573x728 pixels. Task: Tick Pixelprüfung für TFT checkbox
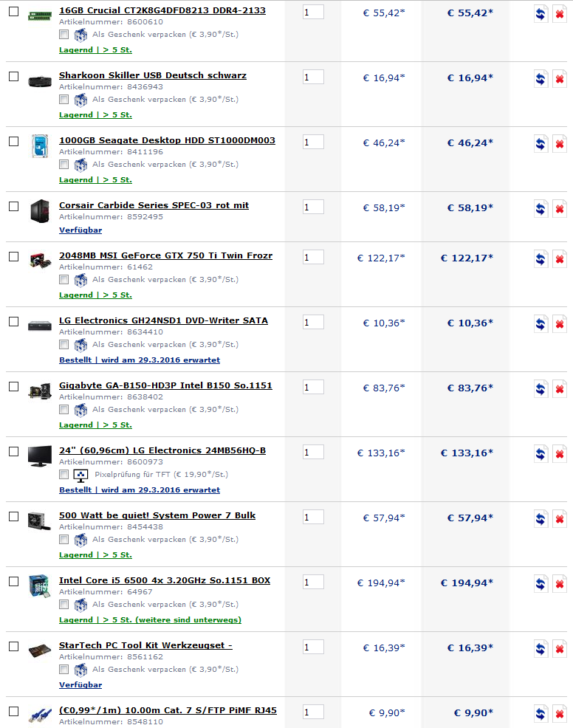pyautogui.click(x=64, y=475)
